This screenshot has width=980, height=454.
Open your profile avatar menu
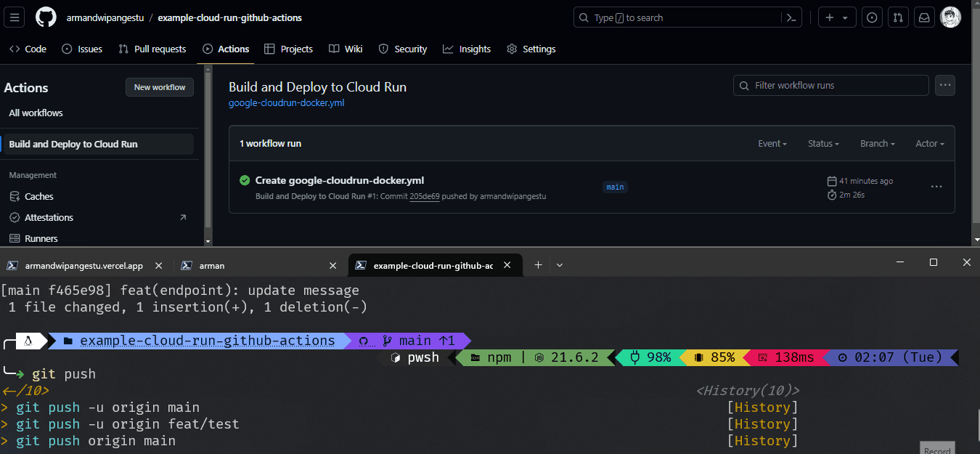click(950, 17)
